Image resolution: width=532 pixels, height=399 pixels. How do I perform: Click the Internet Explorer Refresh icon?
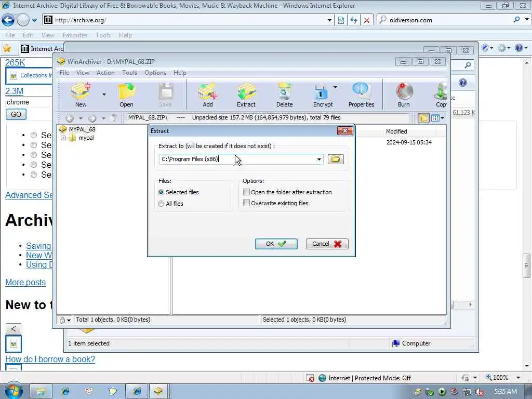[x=354, y=20]
